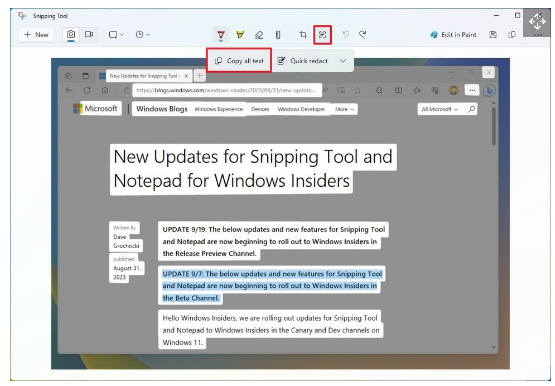The width and height of the screenshot is (555, 386).
Task: Click the highlighted 'UPDATE 9/7' line
Action: 272,274
